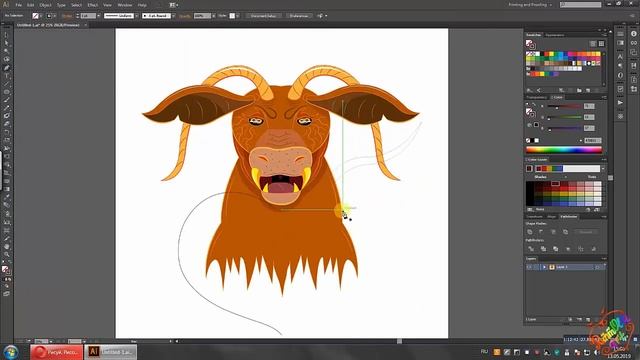Switch to the Align tab
Viewport: 640px width, 360px height.
[x=551, y=216]
